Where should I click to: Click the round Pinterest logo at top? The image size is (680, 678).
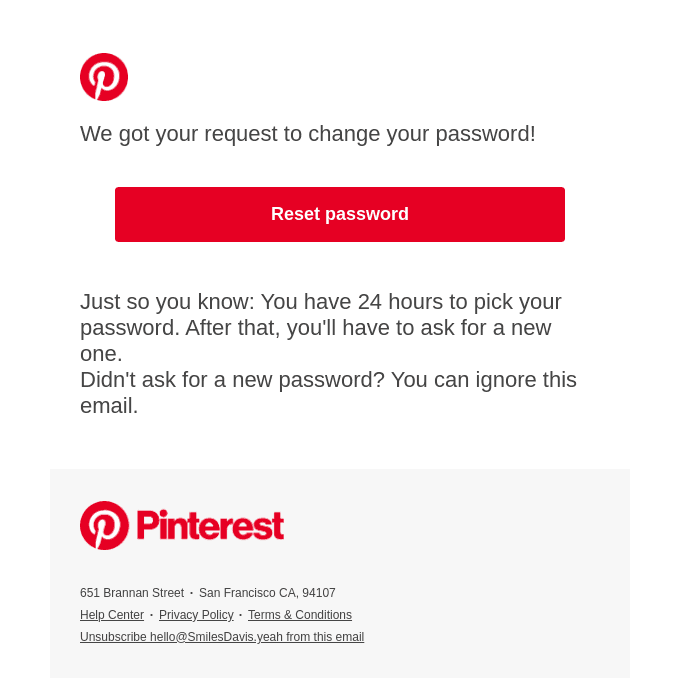[104, 77]
